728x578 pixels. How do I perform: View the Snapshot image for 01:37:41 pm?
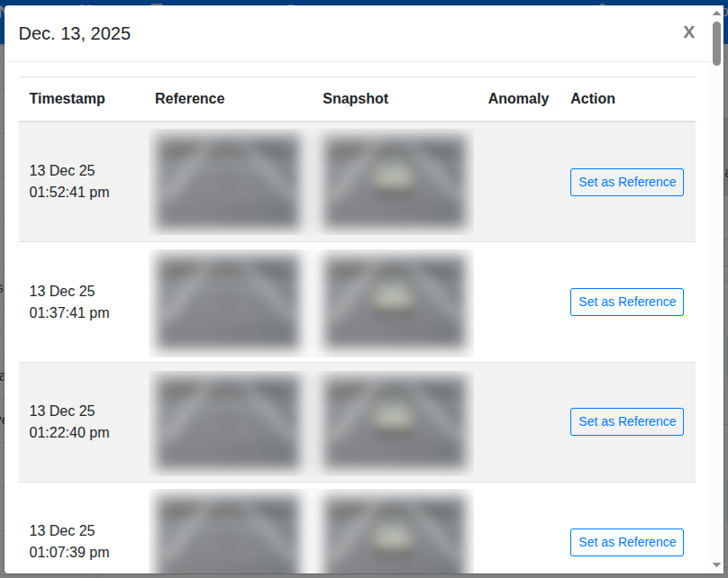coord(395,302)
